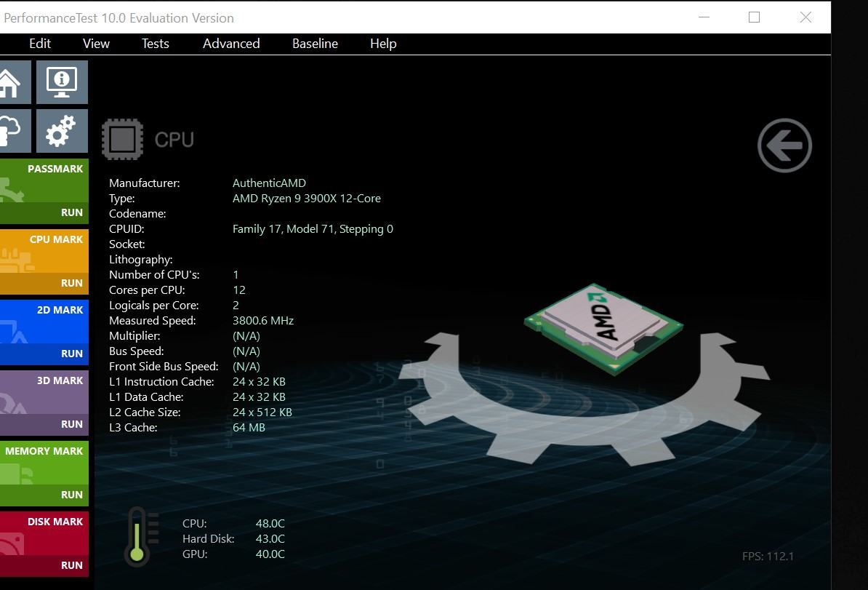This screenshot has width=868, height=590.
Task: Run the PassMark test suite
Action: pyautogui.click(x=44, y=212)
